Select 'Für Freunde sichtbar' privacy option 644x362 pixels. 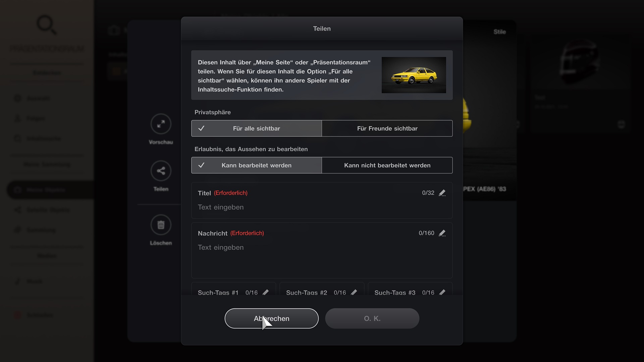click(387, 128)
